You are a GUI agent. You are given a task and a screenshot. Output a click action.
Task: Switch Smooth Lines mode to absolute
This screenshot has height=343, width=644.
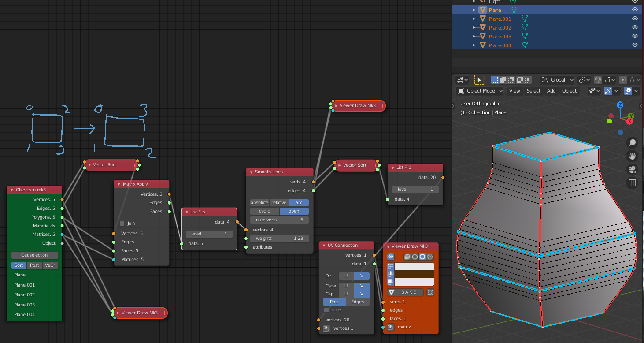click(259, 203)
